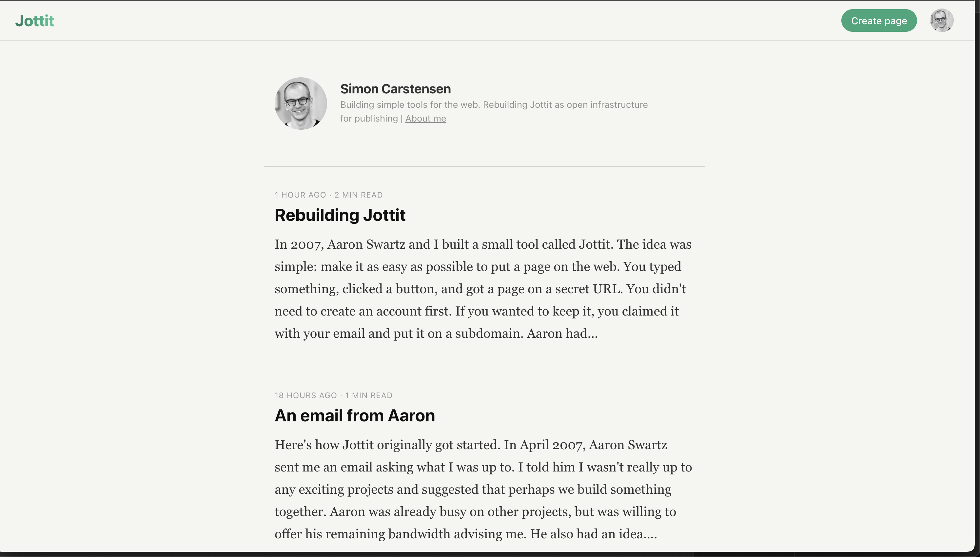980x557 pixels.
Task: Click the excerpt line starting "Here's how Jottit"
Action: (471, 445)
